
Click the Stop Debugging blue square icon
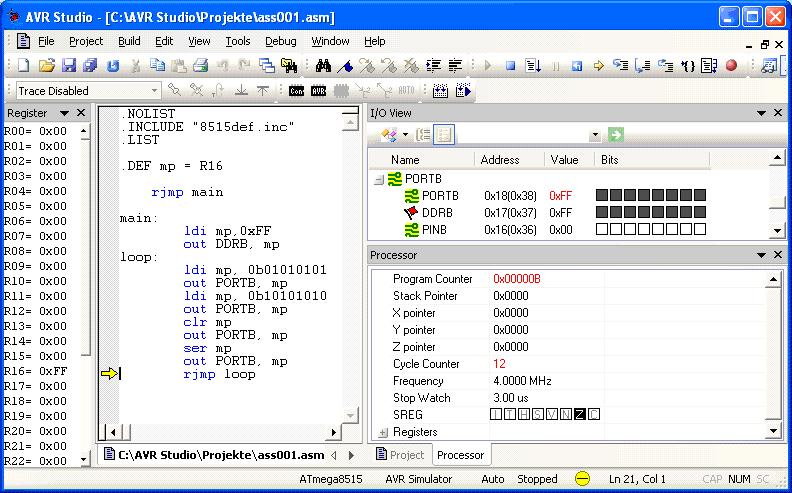tap(510, 66)
